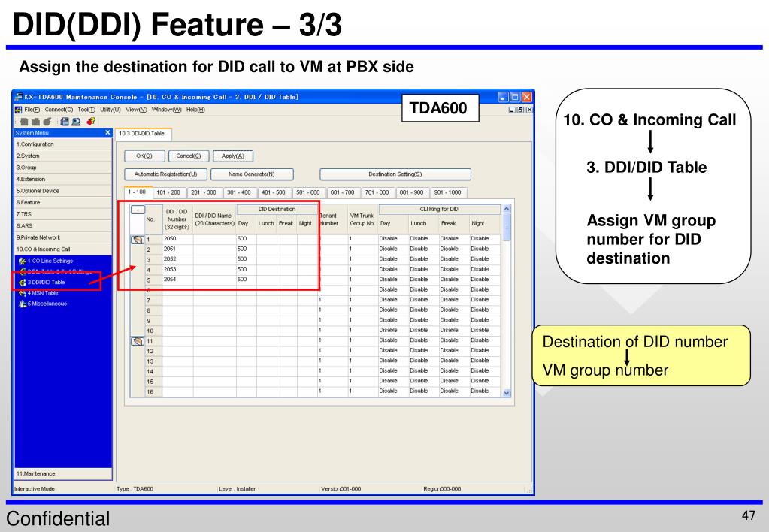The width and height of the screenshot is (769, 532).
Task: Click the hand icon beside table row 11
Action: point(138,341)
